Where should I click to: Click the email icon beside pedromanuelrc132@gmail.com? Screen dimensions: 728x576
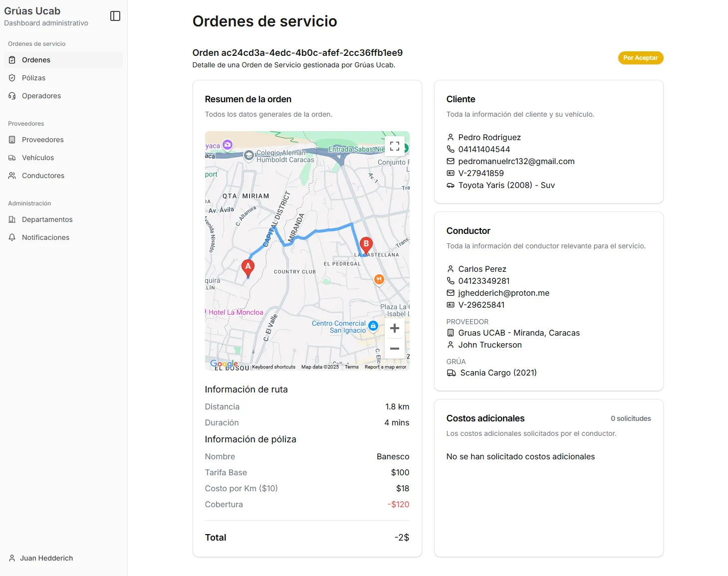point(451,161)
